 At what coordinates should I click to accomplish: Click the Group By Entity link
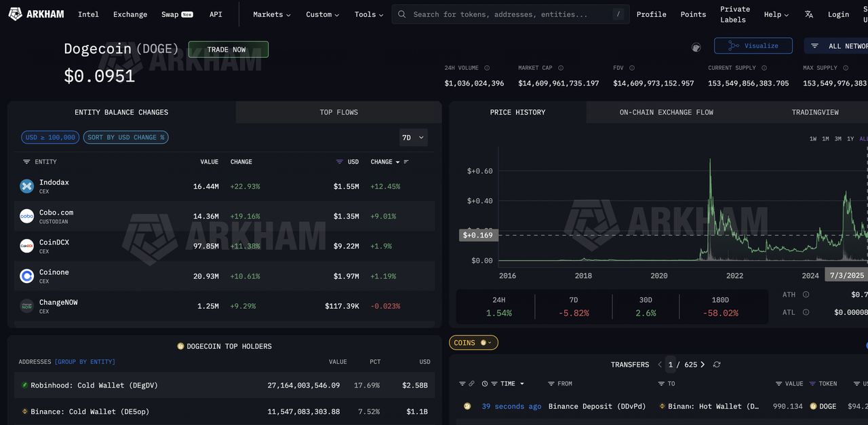(x=85, y=362)
